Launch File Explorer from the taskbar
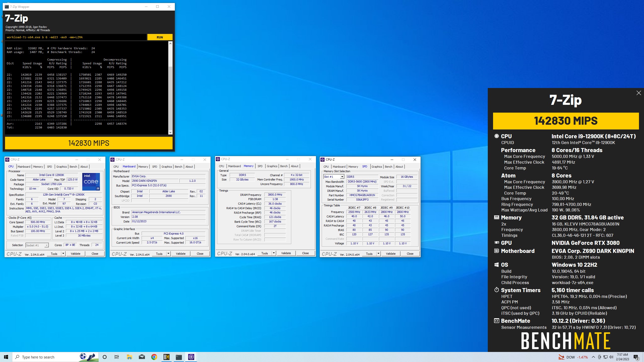 coord(129,357)
